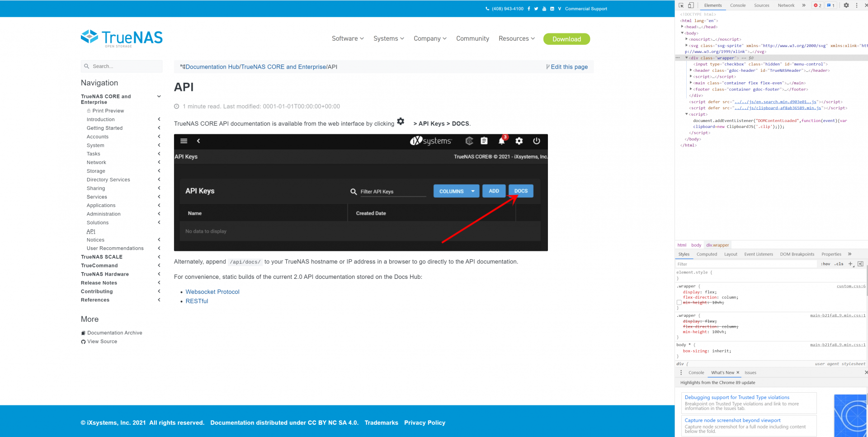Open the custom.css:6 source link

click(851, 286)
